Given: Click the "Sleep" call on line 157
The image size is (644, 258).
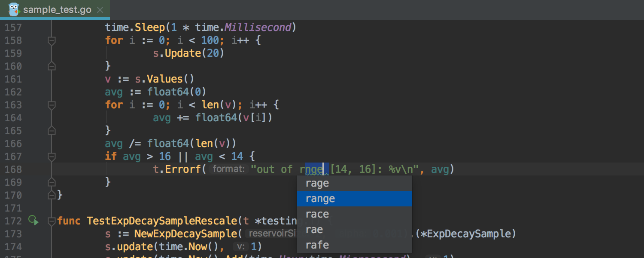Looking at the screenshot, I should pos(150,28).
